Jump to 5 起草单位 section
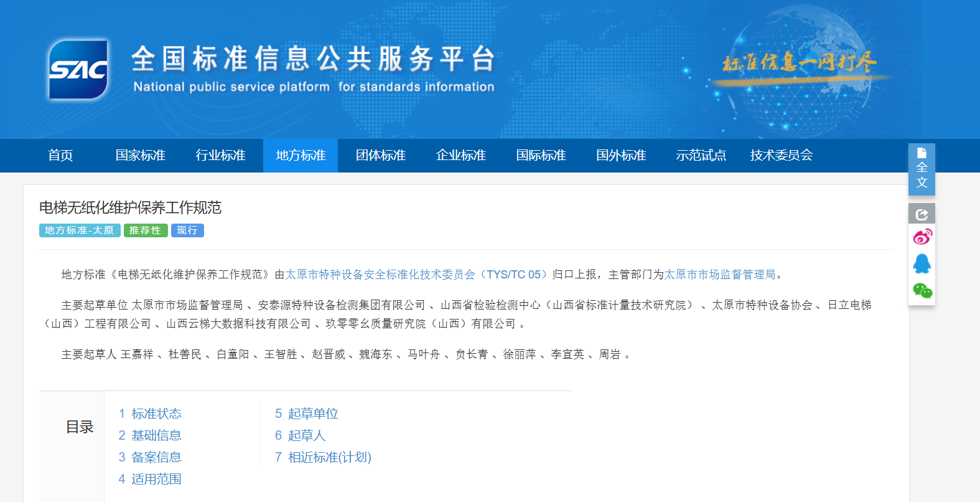The width and height of the screenshot is (980, 502). tap(307, 414)
